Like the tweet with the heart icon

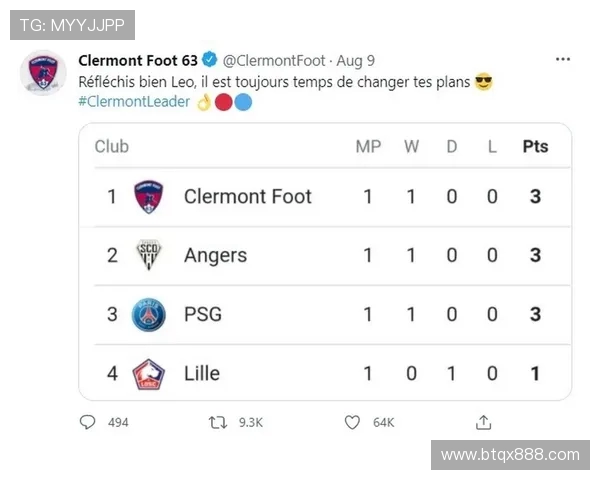[x=352, y=423]
